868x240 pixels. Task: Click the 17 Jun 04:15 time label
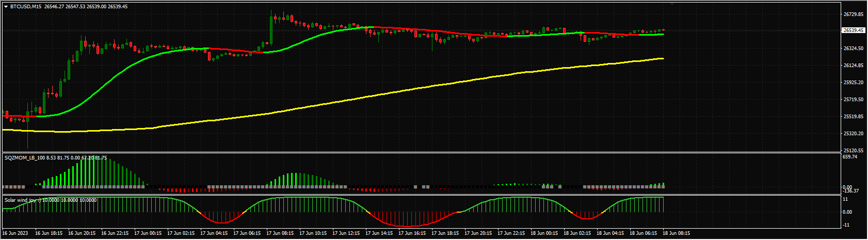click(x=215, y=233)
